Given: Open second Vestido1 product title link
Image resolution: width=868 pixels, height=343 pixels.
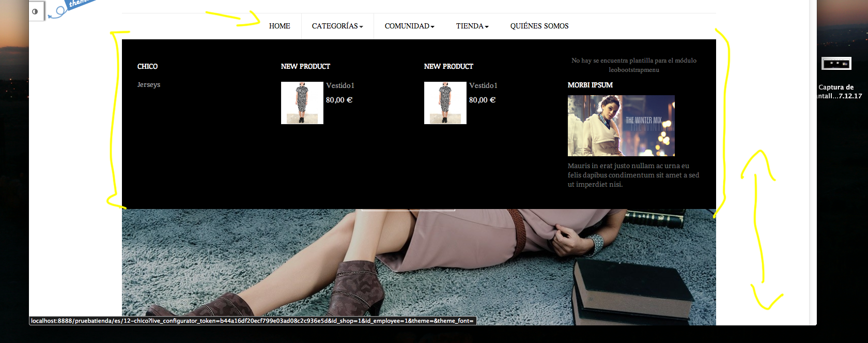Looking at the screenshot, I should point(483,85).
